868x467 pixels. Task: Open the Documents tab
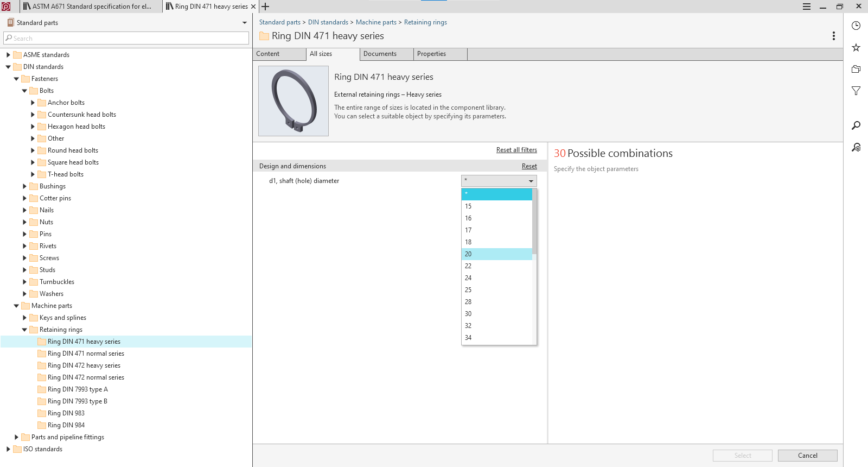[x=386, y=54]
